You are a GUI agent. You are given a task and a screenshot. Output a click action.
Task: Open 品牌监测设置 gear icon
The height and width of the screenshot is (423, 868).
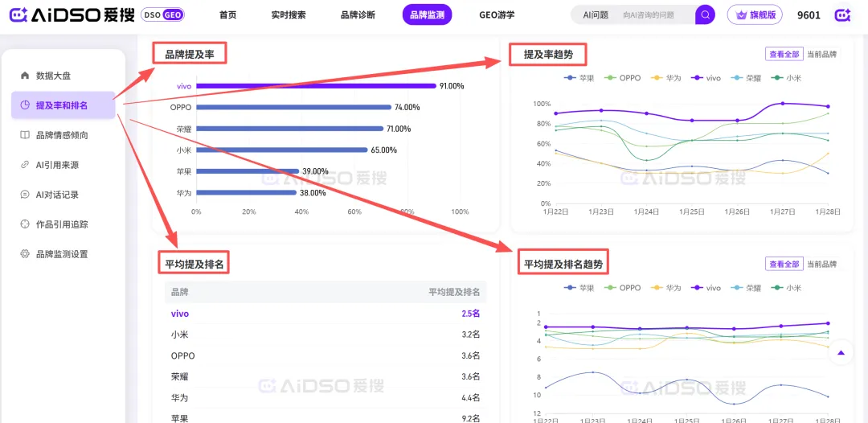25,254
